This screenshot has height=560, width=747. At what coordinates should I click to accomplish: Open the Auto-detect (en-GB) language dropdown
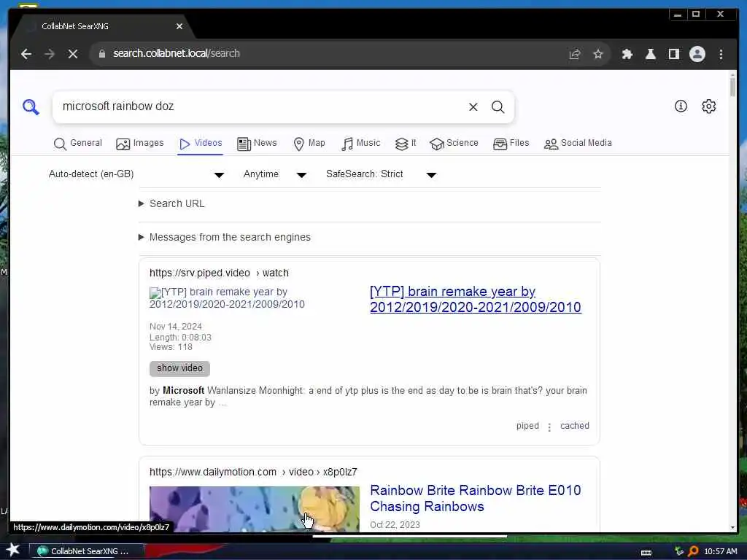pos(136,174)
